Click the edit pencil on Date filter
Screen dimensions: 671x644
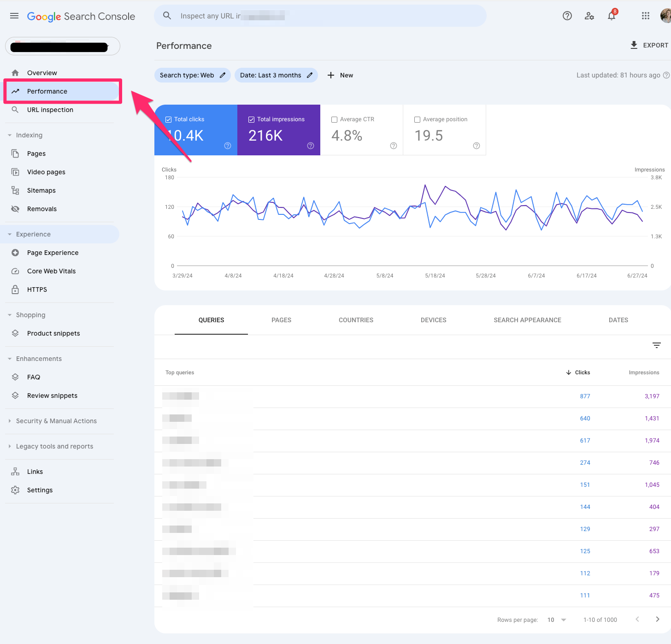pos(310,75)
